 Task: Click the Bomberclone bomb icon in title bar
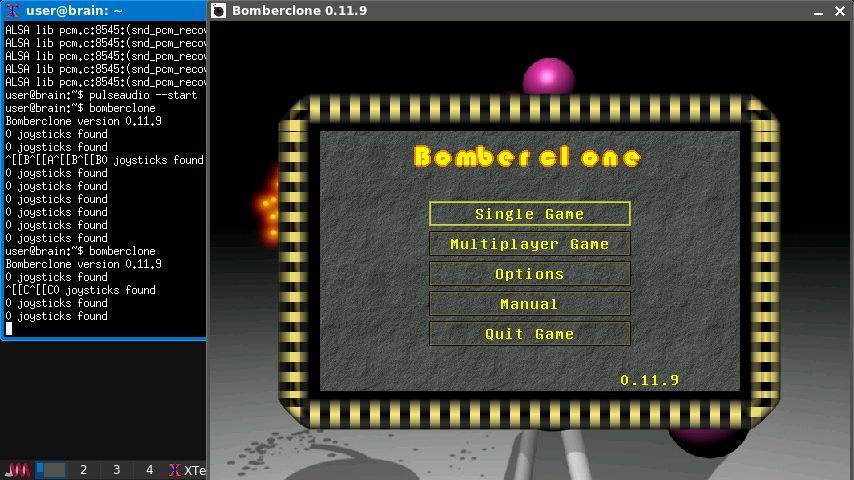[219, 11]
